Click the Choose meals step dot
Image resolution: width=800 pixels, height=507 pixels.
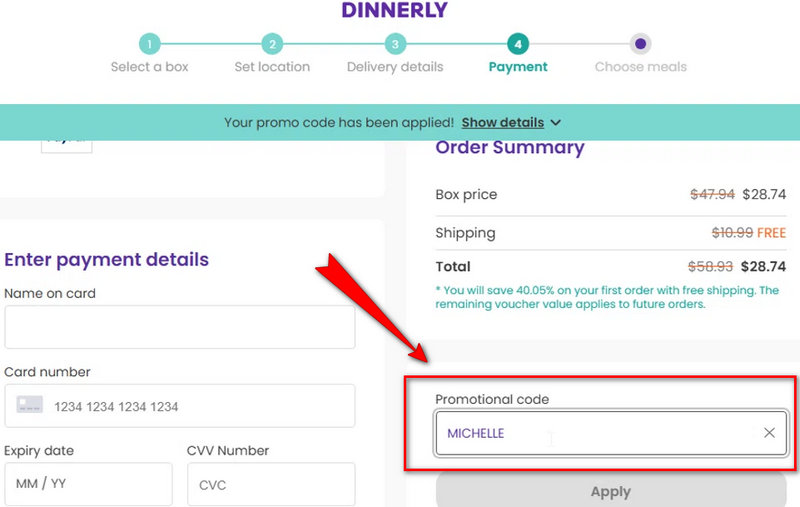coord(640,44)
